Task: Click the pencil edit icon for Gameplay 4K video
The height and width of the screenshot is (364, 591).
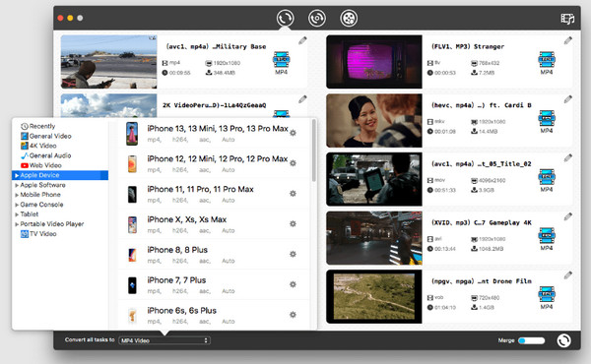Action: click(568, 216)
